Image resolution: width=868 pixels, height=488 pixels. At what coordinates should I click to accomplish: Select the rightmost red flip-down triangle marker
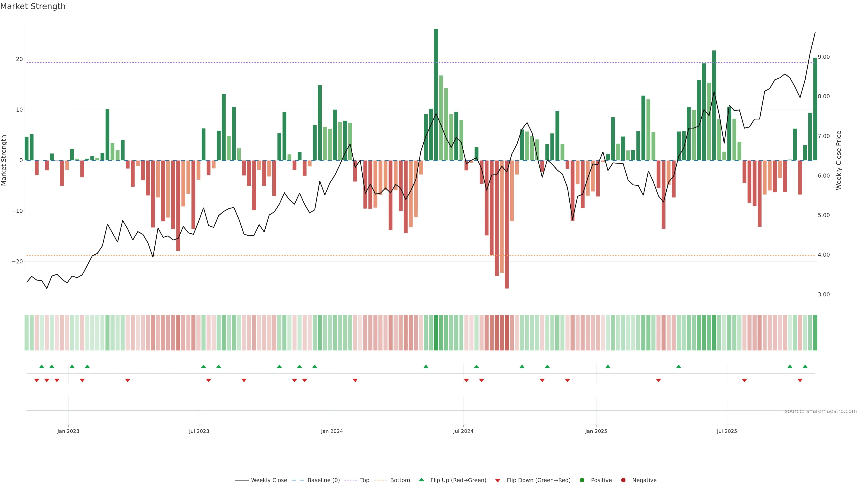click(800, 380)
